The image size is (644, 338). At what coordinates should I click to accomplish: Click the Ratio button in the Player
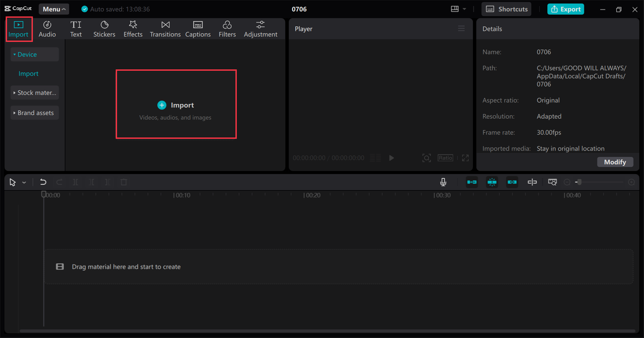click(x=445, y=158)
